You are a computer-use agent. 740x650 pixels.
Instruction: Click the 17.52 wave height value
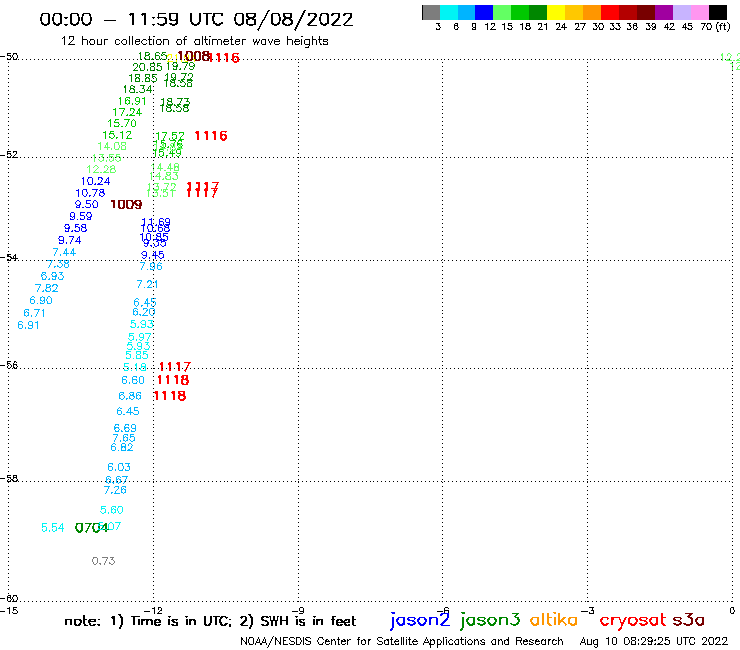170,137
